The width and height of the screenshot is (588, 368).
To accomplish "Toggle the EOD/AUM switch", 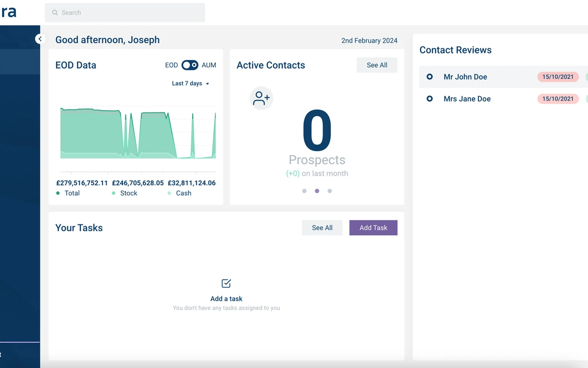I will 190,65.
